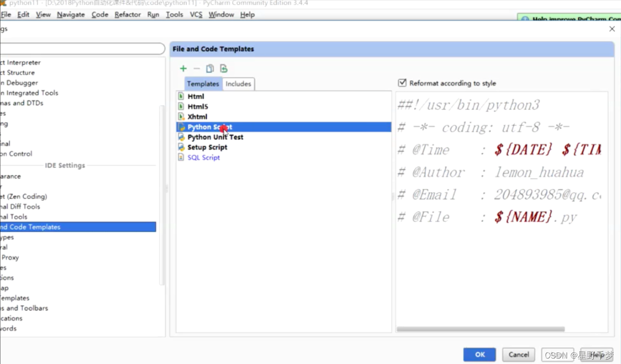Open External Tools settings
The image size is (621, 364).
click(14, 217)
